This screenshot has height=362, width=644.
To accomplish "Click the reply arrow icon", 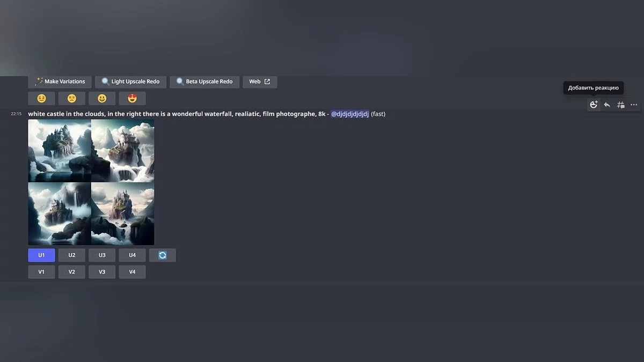I will point(607,105).
